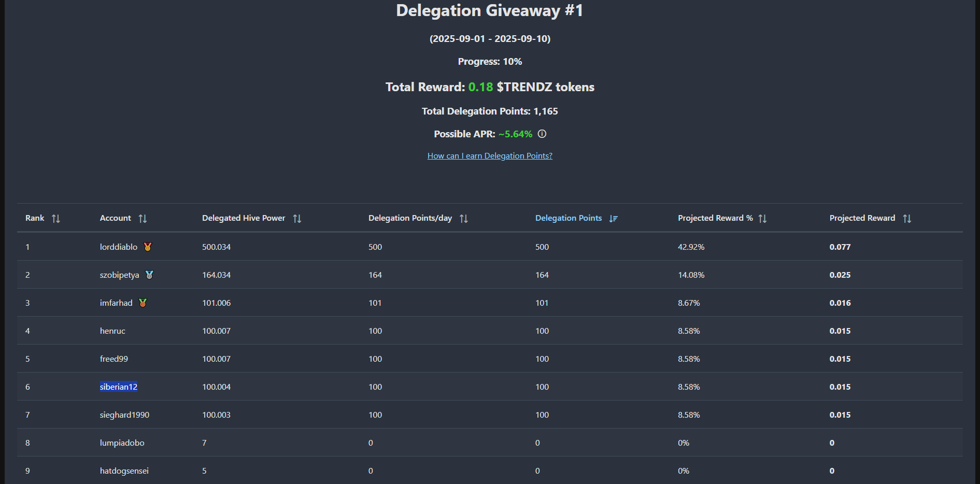This screenshot has height=484, width=980.
Task: Click the Account column header label
Action: [x=115, y=218]
